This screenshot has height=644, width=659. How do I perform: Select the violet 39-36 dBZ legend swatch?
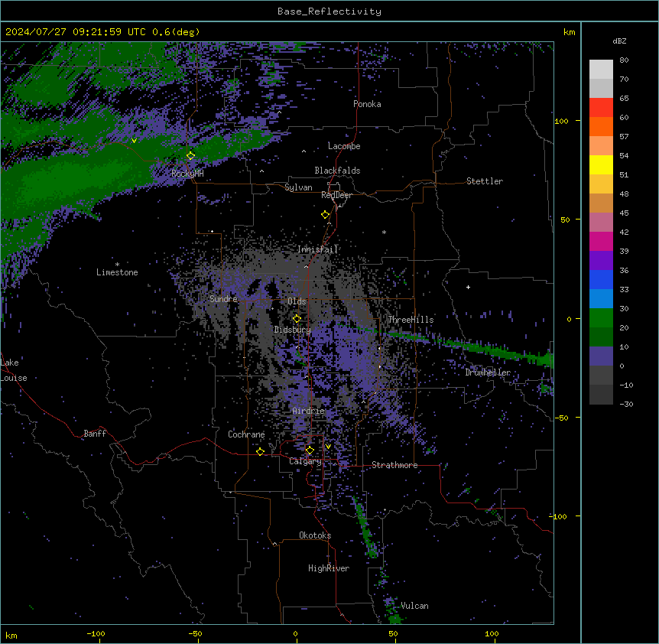pos(601,261)
